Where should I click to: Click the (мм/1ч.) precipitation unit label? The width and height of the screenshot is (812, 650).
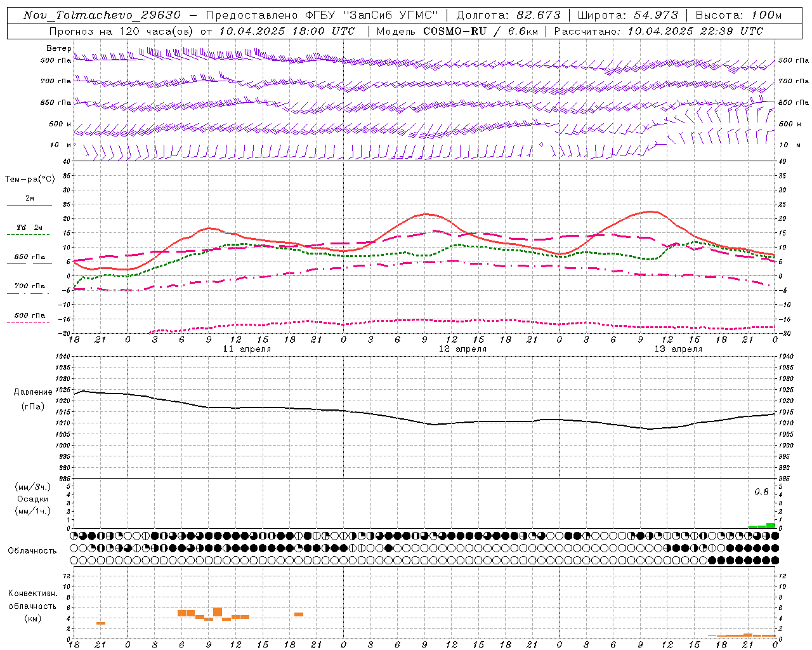click(33, 511)
